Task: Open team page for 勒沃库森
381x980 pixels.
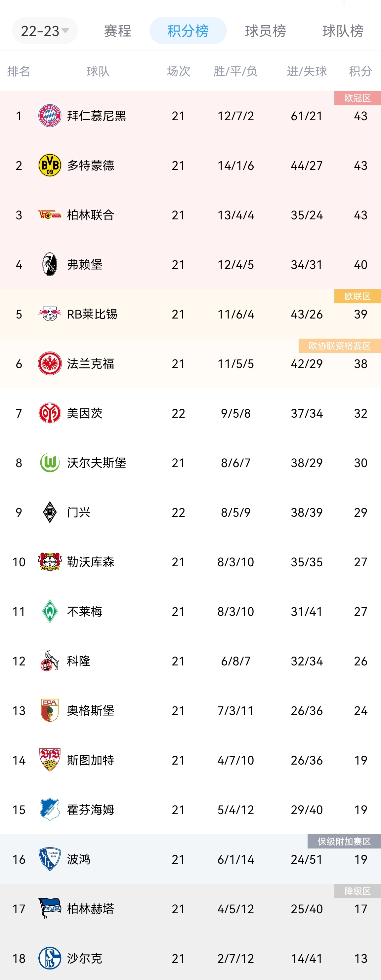Action: (91, 562)
